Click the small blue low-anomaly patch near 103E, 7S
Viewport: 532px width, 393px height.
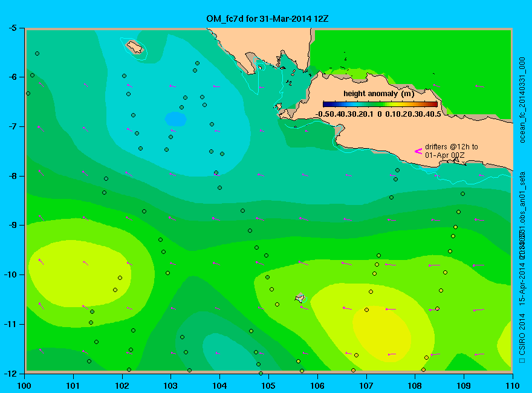pyautogui.click(x=175, y=119)
